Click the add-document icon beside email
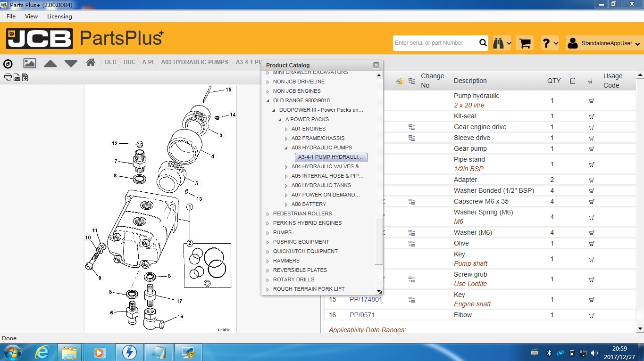 25,77
